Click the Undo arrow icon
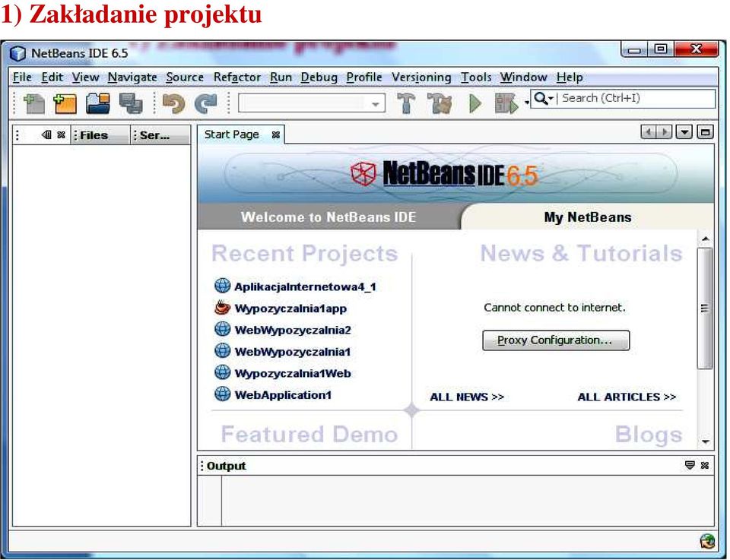 coord(173,103)
